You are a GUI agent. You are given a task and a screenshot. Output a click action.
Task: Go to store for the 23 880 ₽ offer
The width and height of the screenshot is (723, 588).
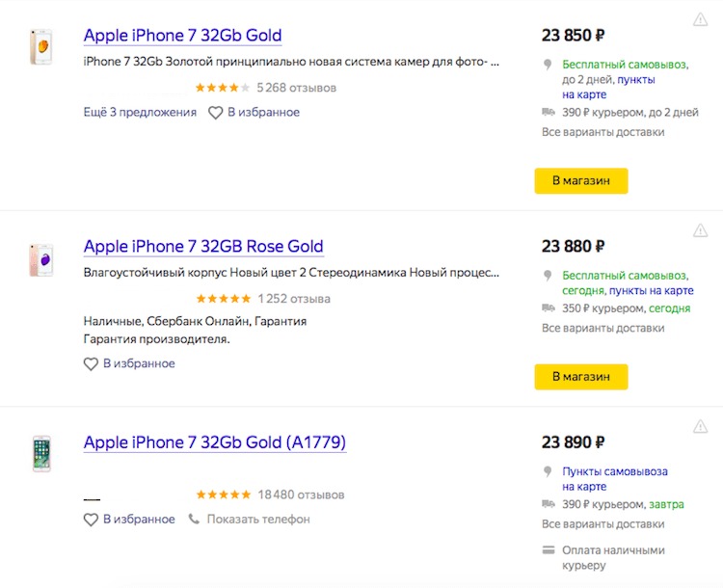(x=581, y=377)
